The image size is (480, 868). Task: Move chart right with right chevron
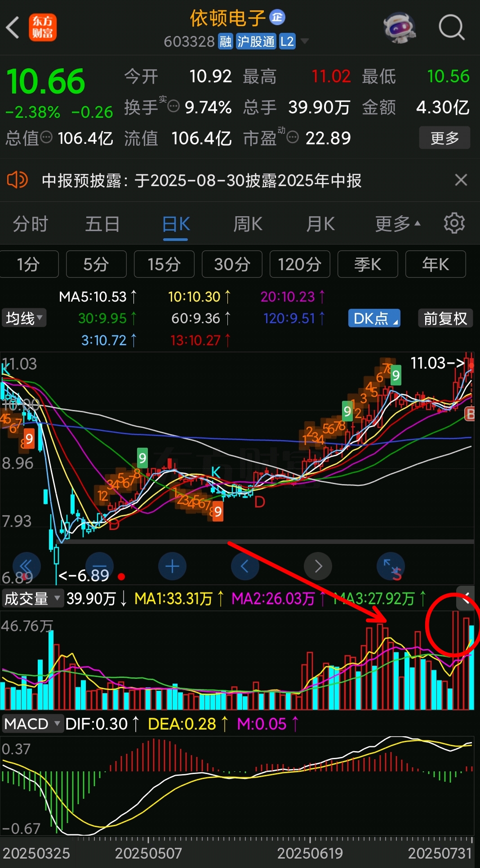318,566
